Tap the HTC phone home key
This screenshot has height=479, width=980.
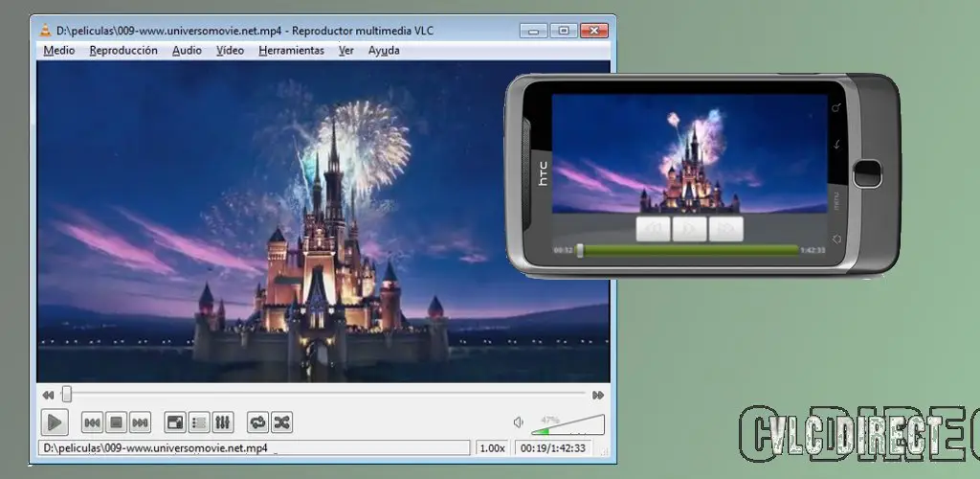click(x=836, y=239)
